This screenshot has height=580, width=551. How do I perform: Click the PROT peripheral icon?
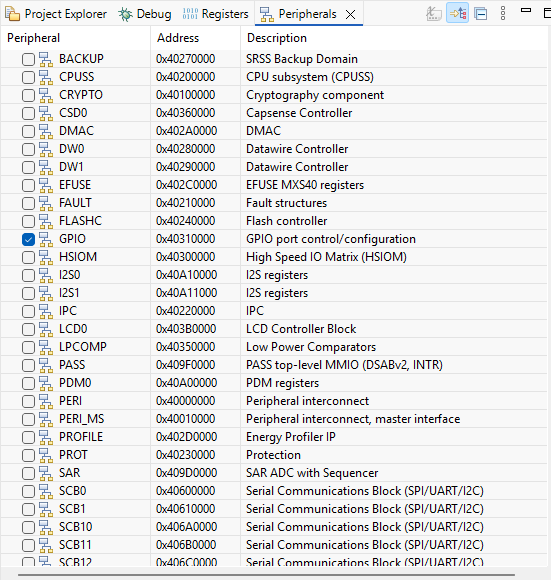pos(46,455)
